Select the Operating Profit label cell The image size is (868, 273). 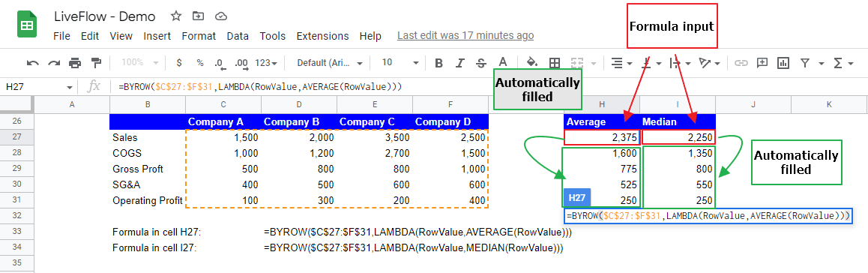[x=147, y=200]
